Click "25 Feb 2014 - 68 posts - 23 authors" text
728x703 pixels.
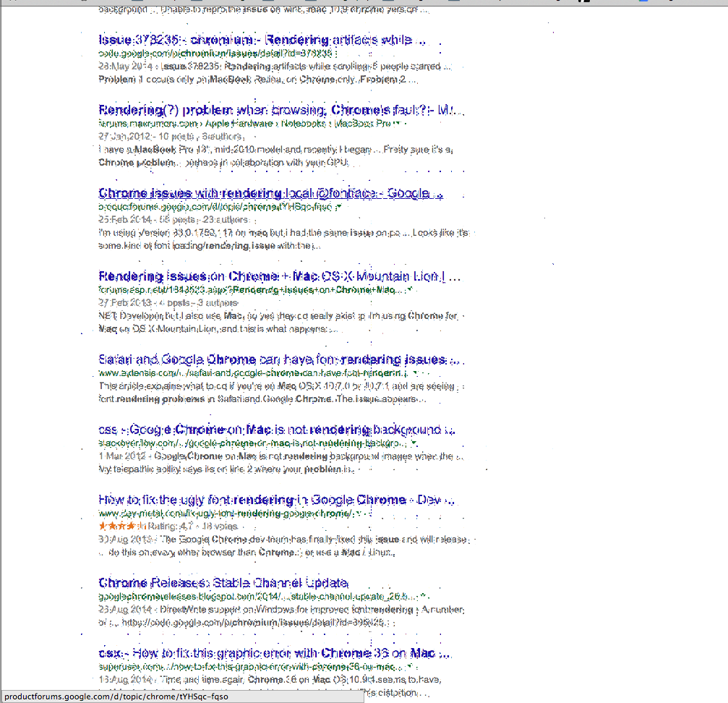pyautogui.click(x=174, y=220)
